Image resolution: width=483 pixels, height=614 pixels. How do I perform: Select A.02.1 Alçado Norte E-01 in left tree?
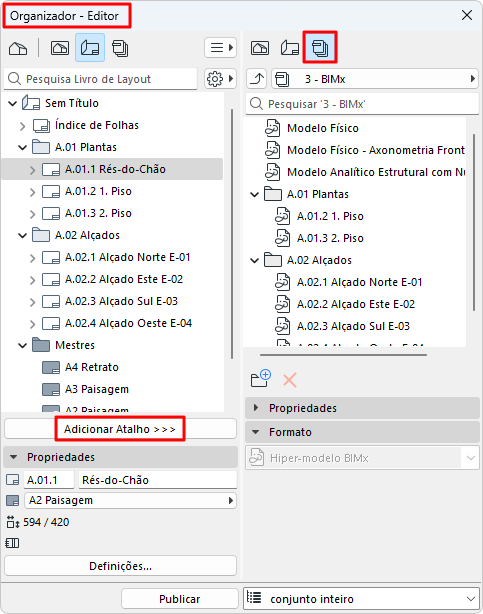pyautogui.click(x=128, y=257)
